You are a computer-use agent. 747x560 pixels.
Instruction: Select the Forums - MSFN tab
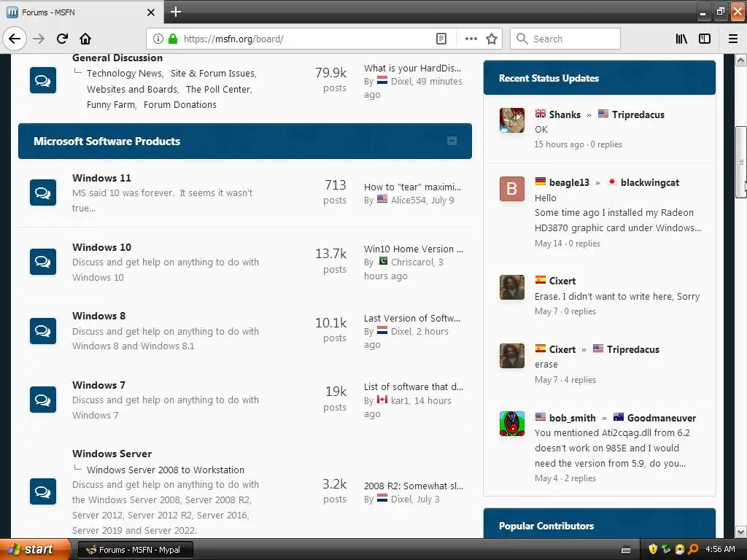point(82,12)
